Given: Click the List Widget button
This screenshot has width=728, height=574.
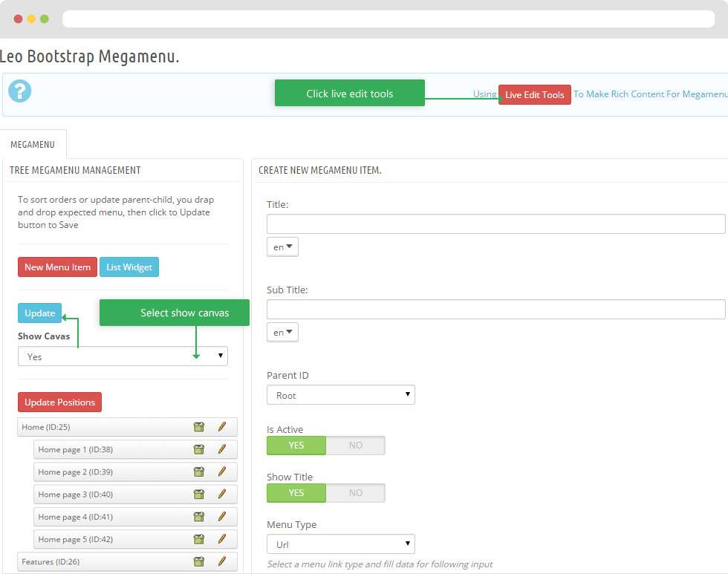Looking at the screenshot, I should point(129,267).
